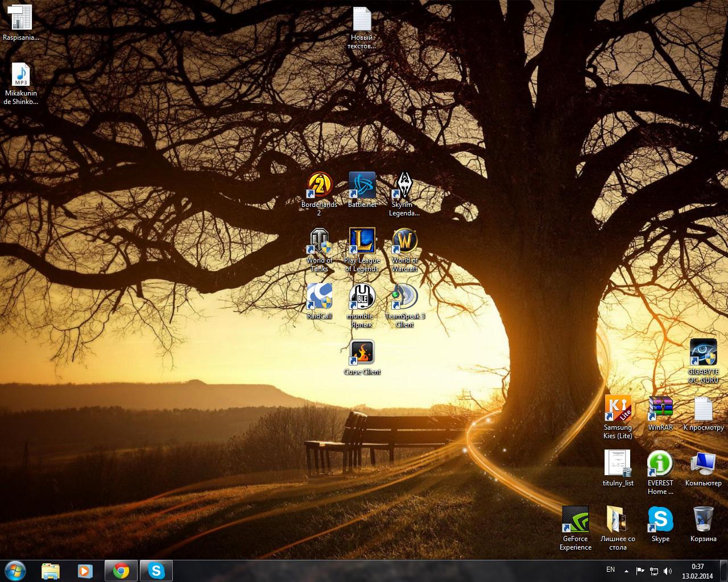Image resolution: width=728 pixels, height=582 pixels.
Task: Select the RaidCall desktop icon
Action: (319, 297)
